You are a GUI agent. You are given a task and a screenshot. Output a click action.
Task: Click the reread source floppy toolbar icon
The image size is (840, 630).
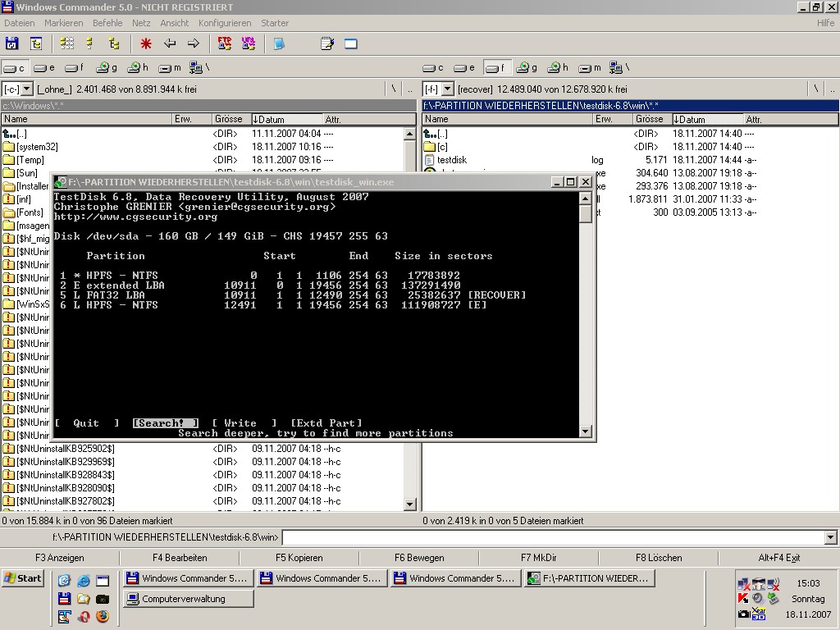click(x=11, y=43)
